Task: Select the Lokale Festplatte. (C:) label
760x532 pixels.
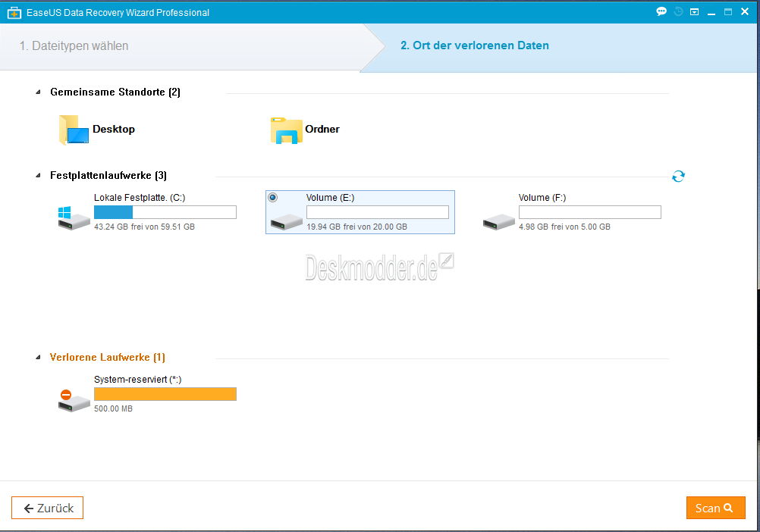Action: point(140,198)
